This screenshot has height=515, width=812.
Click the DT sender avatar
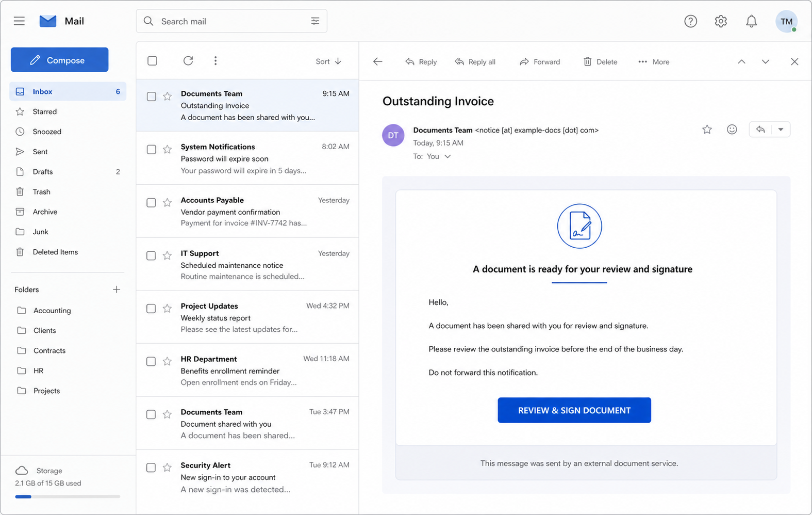(x=393, y=135)
